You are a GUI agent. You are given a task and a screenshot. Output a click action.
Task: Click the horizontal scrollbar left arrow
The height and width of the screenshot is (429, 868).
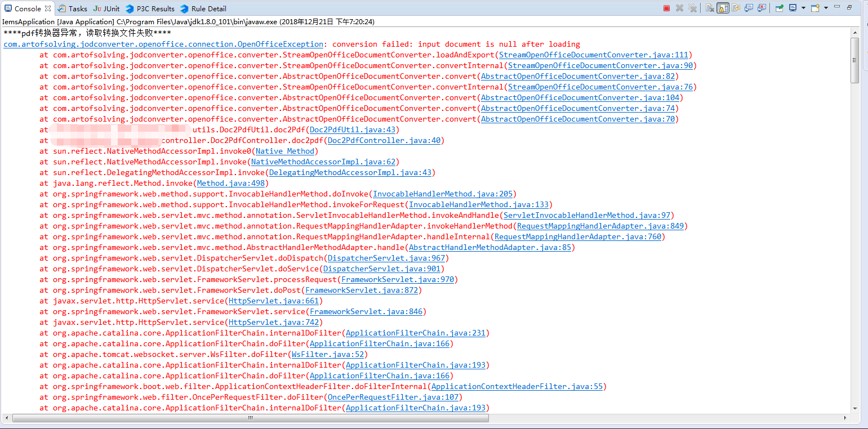7,418
